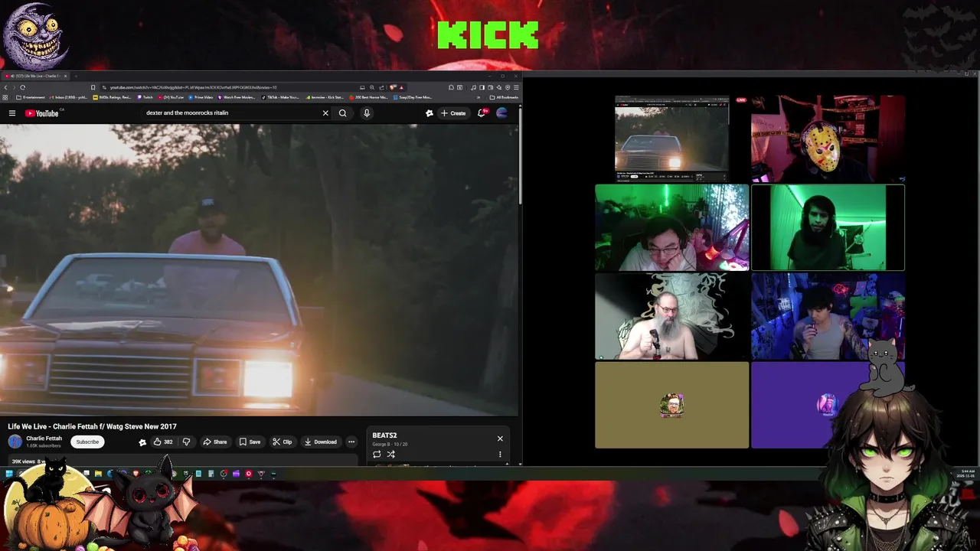
Task: Open the Twitch bookmark
Action: coord(145,97)
